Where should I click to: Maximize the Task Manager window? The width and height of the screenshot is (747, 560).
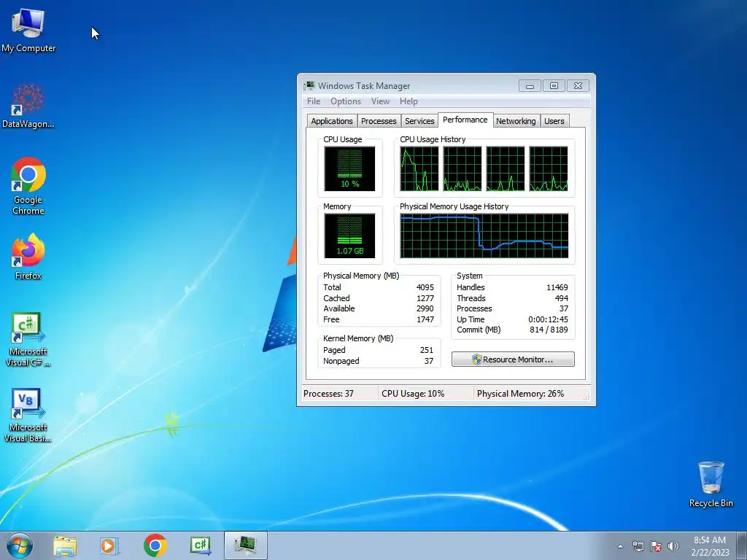click(x=554, y=86)
